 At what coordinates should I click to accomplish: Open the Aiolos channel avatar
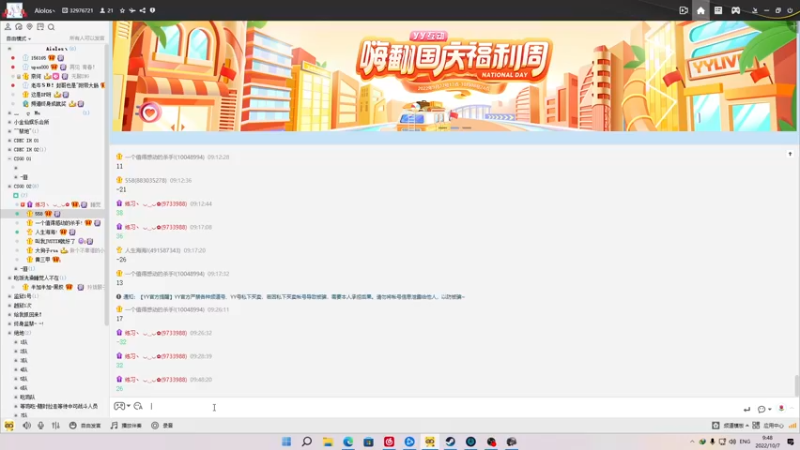pyautogui.click(x=14, y=10)
